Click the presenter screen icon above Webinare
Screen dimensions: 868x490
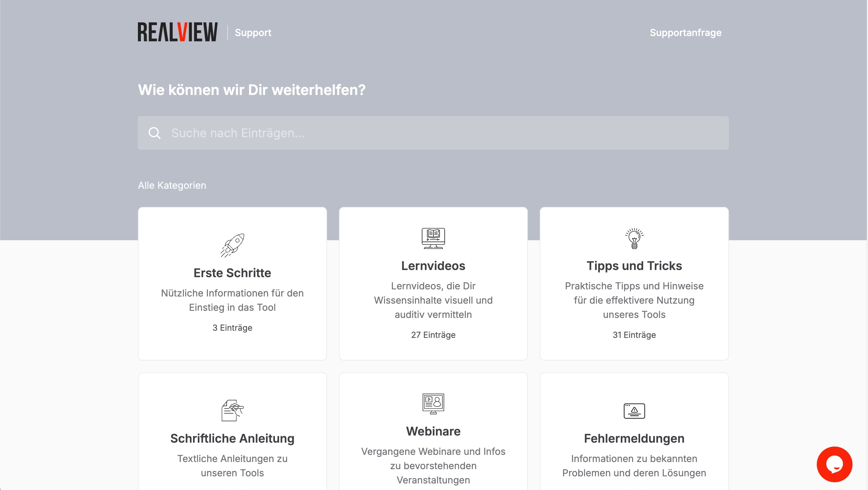click(x=433, y=403)
